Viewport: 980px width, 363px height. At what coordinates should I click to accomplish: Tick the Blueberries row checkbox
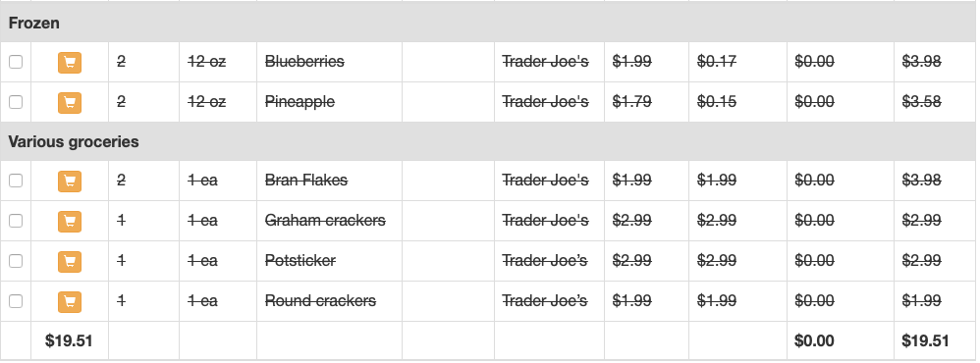point(16,62)
